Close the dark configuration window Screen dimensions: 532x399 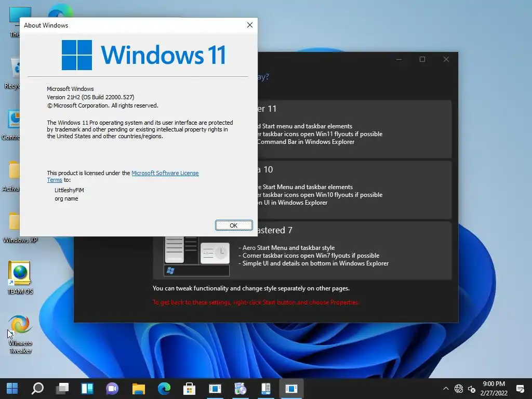pyautogui.click(x=446, y=59)
